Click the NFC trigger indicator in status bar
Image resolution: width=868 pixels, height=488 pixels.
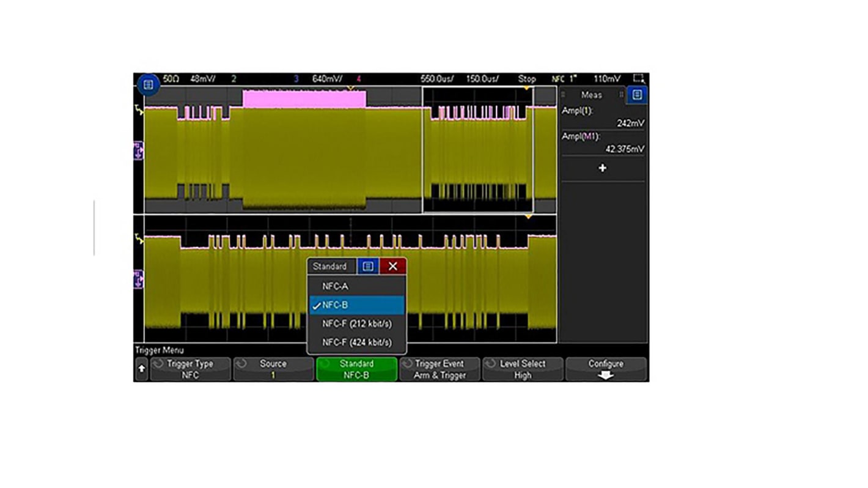pyautogui.click(x=557, y=79)
